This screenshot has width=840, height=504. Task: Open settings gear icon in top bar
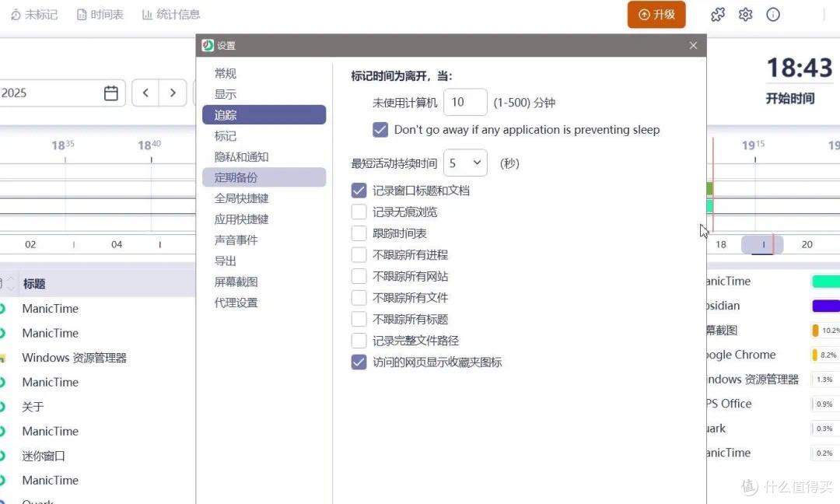tap(745, 15)
